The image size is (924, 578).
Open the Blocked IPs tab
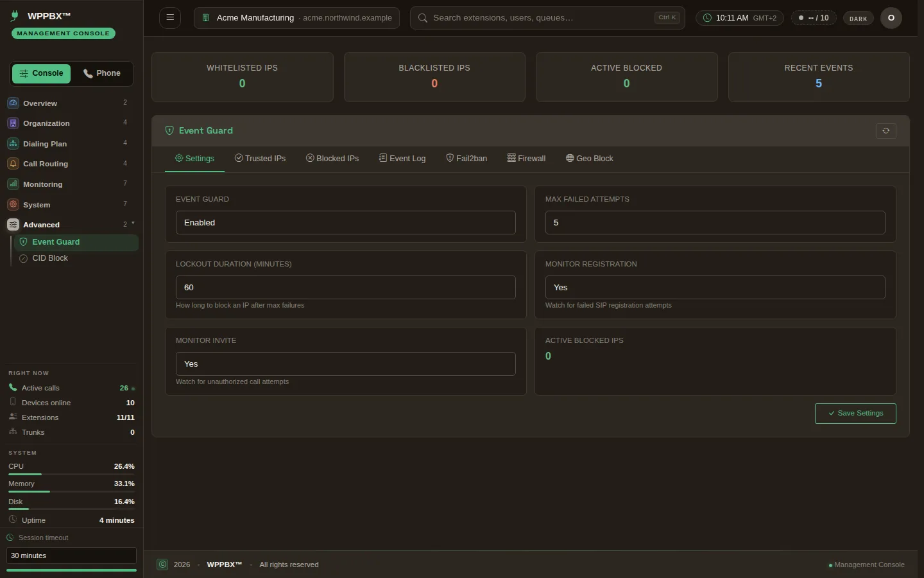[x=332, y=159]
